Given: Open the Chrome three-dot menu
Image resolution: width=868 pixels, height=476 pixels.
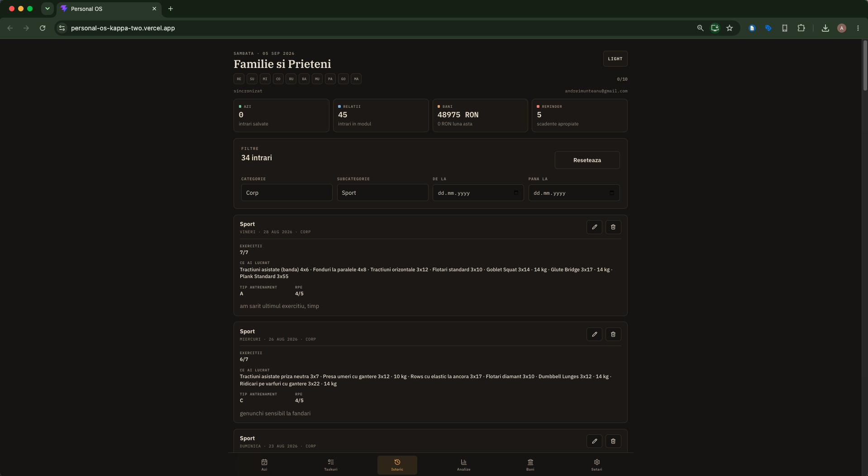Looking at the screenshot, I should pos(858,28).
